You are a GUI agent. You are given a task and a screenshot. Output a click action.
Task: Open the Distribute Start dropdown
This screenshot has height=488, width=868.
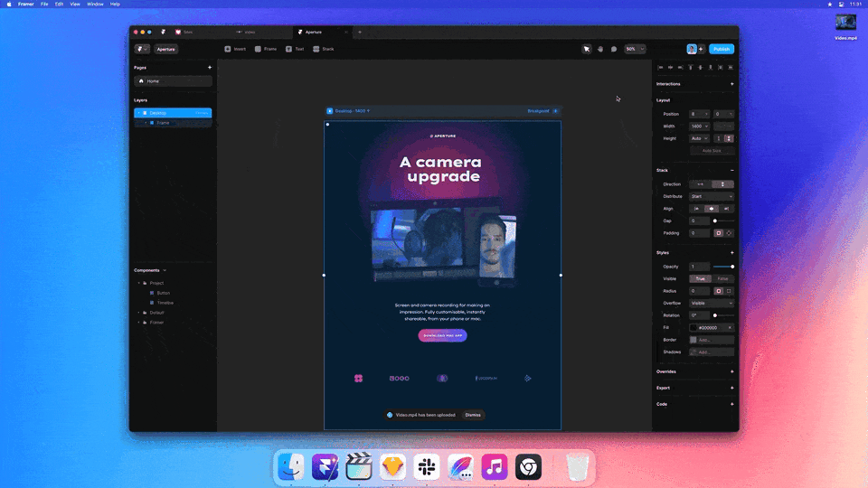[712, 196]
